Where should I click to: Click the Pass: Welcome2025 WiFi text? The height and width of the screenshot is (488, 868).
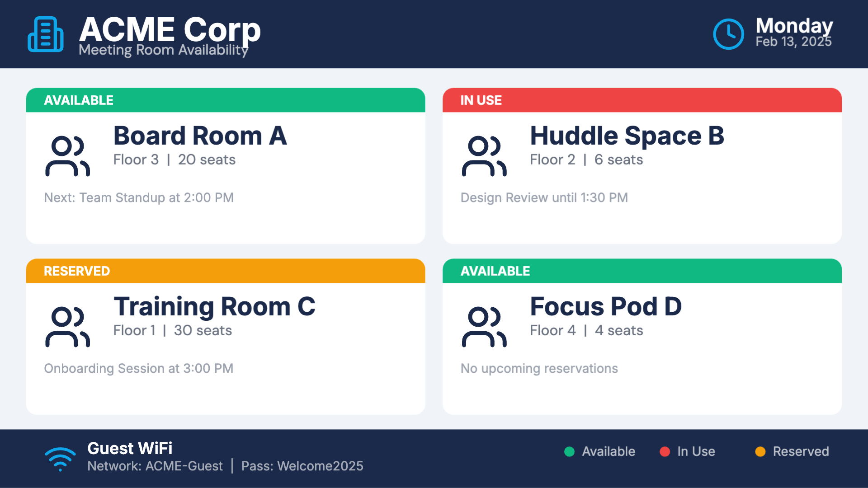(x=302, y=466)
